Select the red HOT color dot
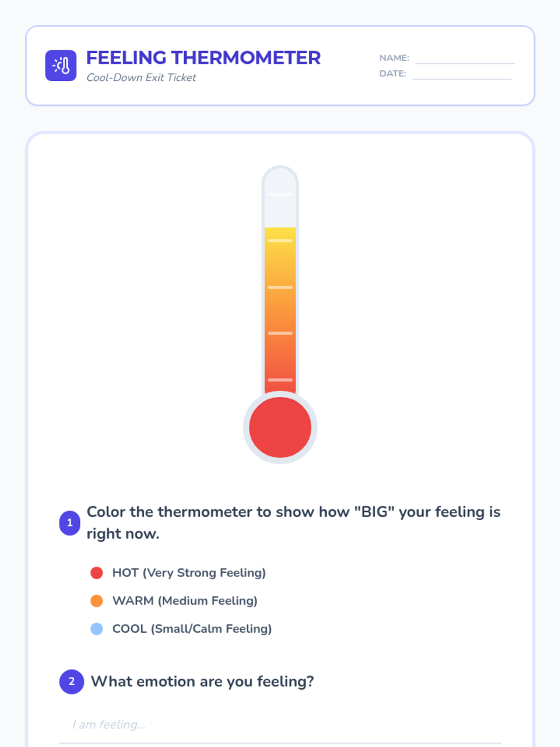The height and width of the screenshot is (747, 560). (x=97, y=573)
